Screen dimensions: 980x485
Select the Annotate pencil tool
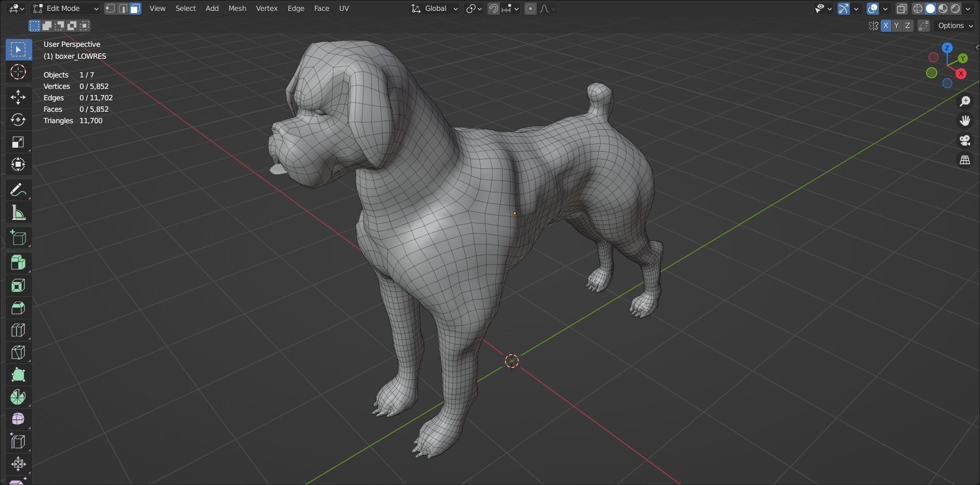click(x=18, y=190)
